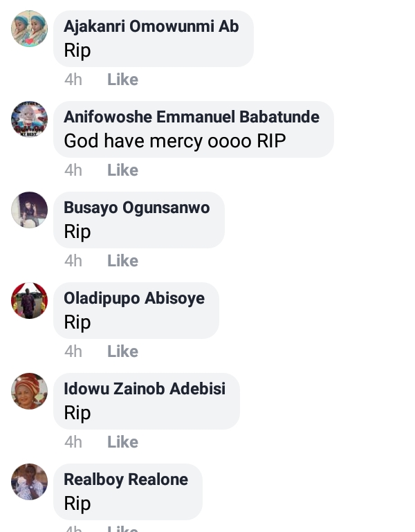Click the Busayo Ogunsanwo name link
This screenshot has height=532, width=415.
pyautogui.click(x=136, y=208)
